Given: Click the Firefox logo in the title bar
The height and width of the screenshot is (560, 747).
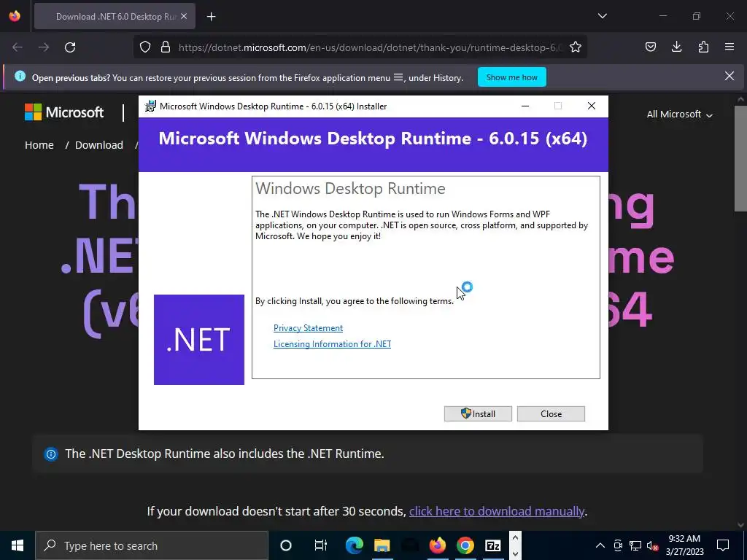Looking at the screenshot, I should pos(15,16).
